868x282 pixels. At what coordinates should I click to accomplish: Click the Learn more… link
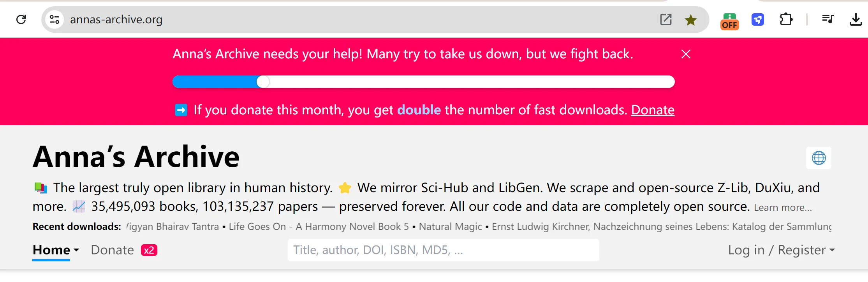tap(783, 208)
